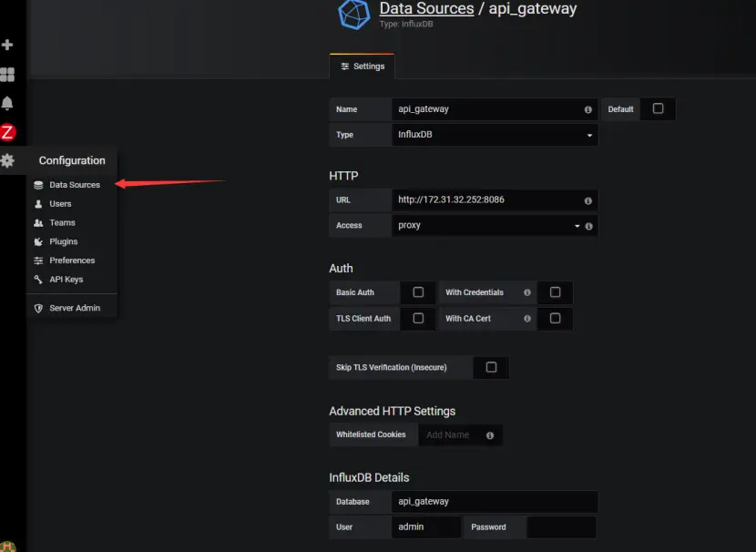756x552 pixels.
Task: Switch to the Settings tab
Action: point(363,66)
